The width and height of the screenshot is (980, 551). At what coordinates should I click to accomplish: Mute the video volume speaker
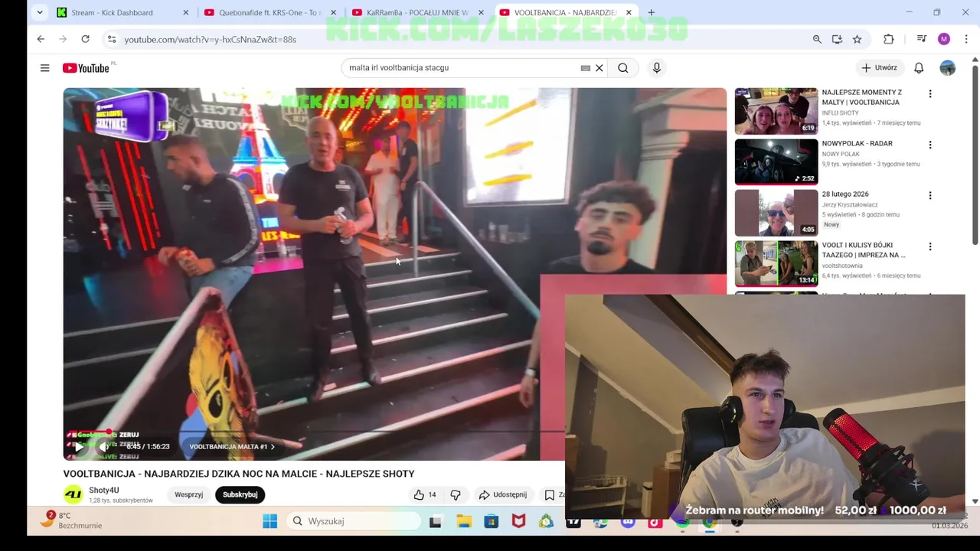105,447
